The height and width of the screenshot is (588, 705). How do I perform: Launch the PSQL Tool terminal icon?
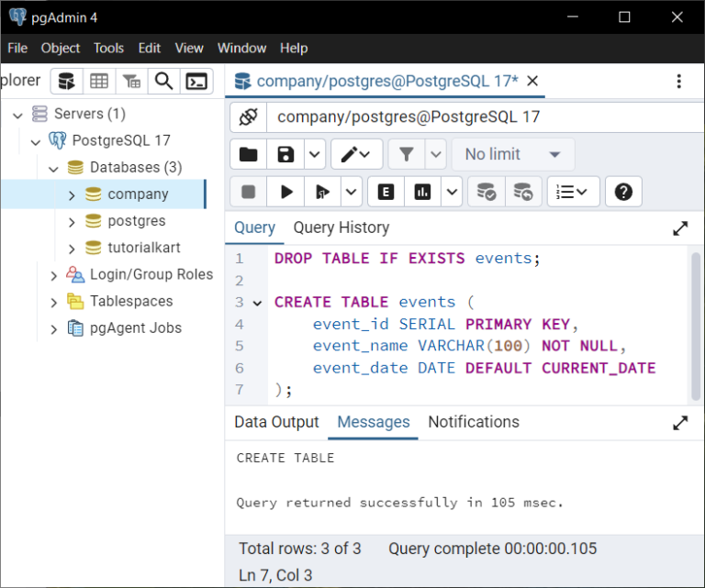(x=196, y=82)
